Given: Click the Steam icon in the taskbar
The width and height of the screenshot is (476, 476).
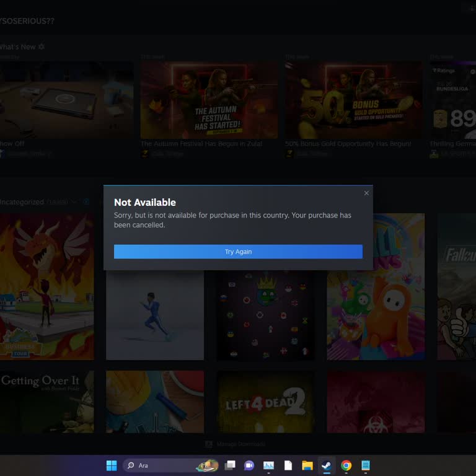Looking at the screenshot, I should [327, 465].
